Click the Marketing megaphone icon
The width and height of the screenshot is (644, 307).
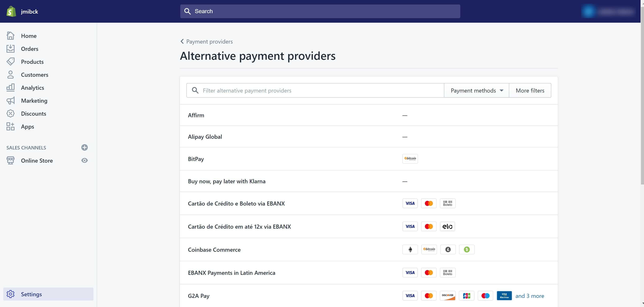pos(11,101)
